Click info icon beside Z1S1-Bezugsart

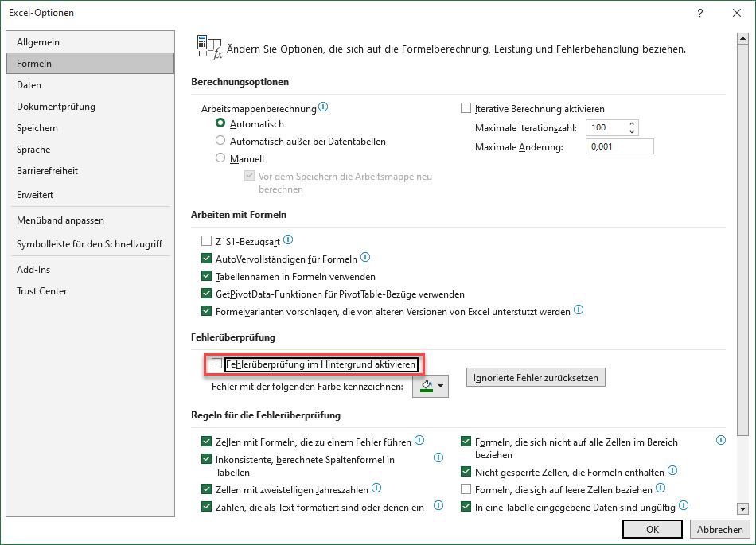[x=288, y=239]
